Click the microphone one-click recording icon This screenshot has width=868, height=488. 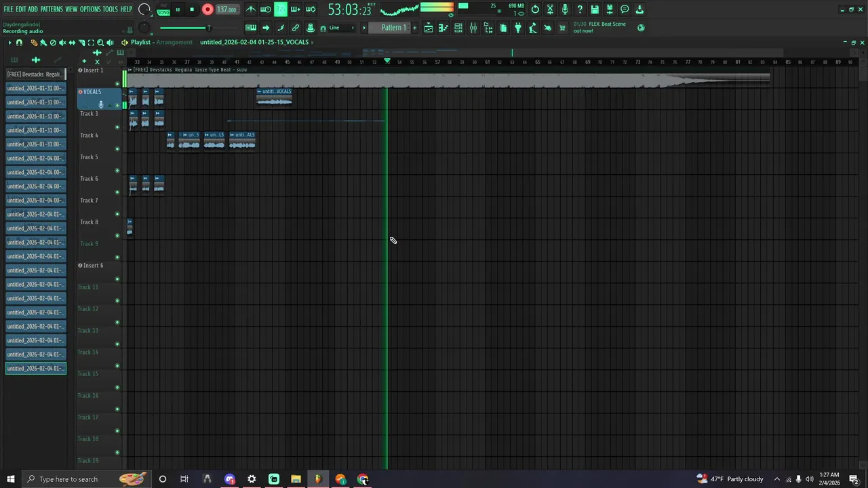[x=565, y=9]
